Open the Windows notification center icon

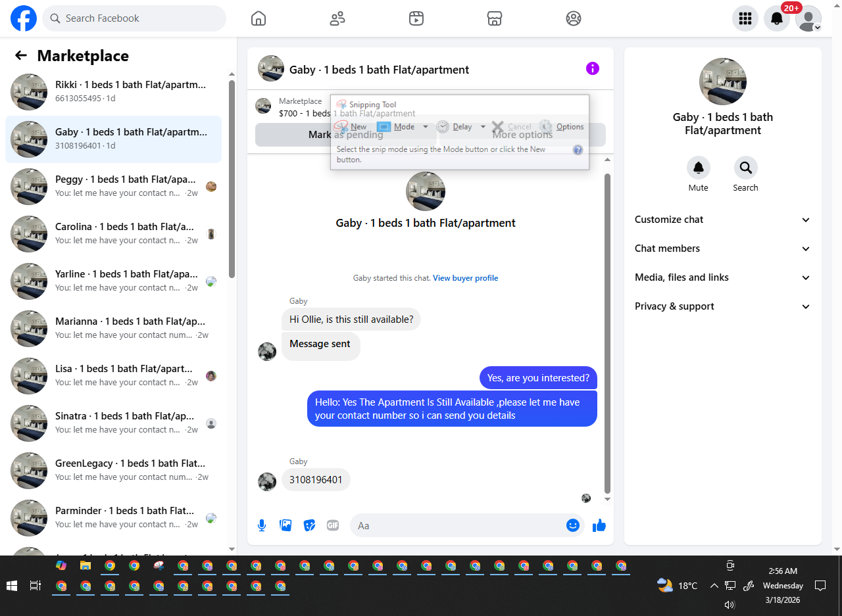tap(820, 585)
